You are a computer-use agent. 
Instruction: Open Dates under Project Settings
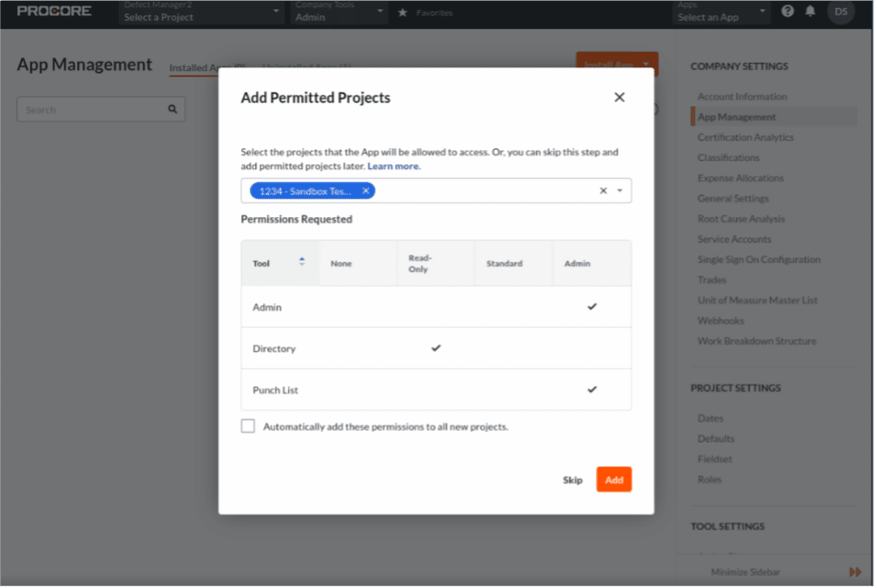713,419
